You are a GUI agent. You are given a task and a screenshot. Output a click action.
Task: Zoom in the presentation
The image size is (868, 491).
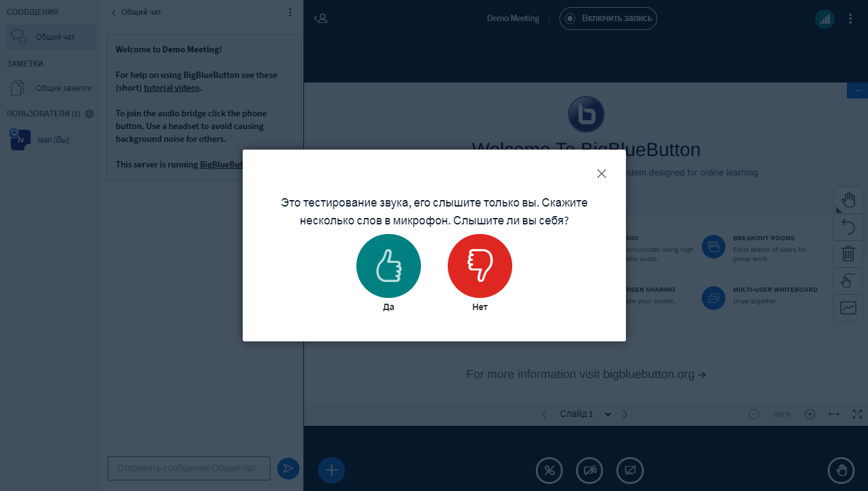click(810, 414)
